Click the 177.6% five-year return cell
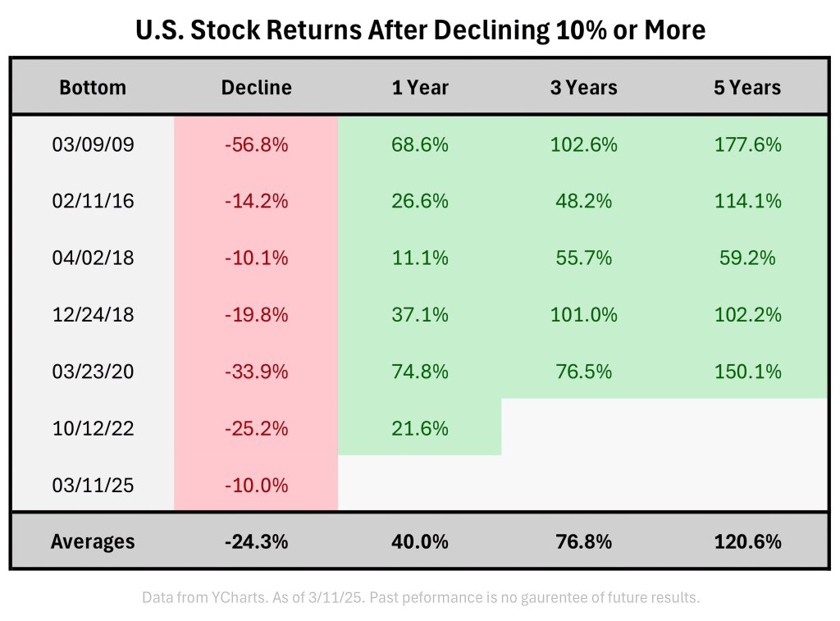 pos(747,144)
